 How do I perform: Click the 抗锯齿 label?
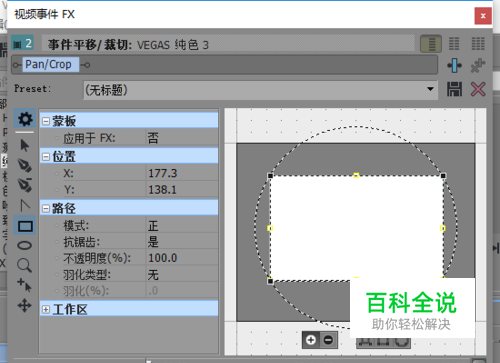[82, 242]
